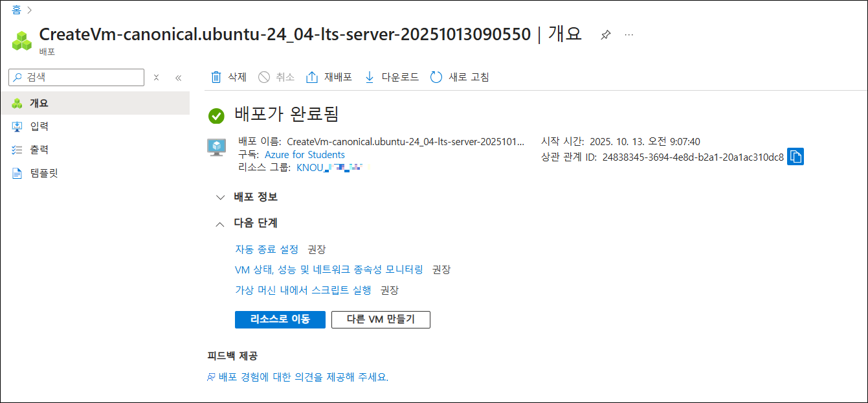Viewport: 868px width, 403px height.
Task: Click the green checkmark success icon
Action: 216,116
